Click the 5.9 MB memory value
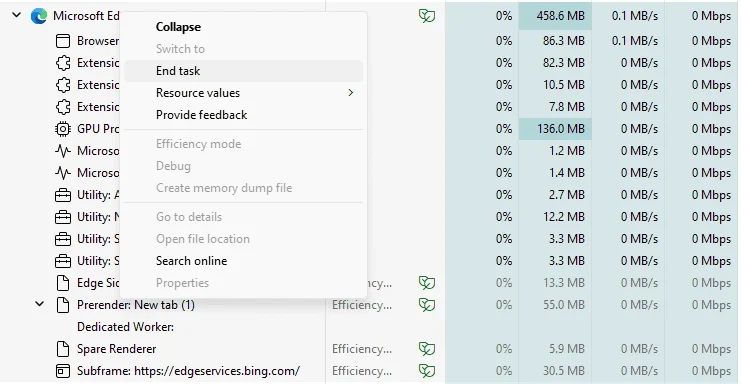This screenshot has height=384, width=742. point(566,349)
